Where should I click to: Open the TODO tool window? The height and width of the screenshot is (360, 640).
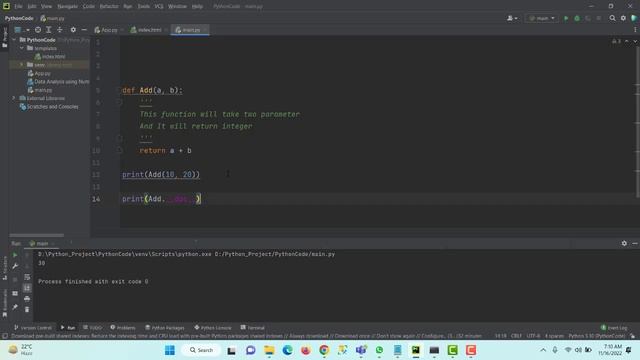pos(93,328)
